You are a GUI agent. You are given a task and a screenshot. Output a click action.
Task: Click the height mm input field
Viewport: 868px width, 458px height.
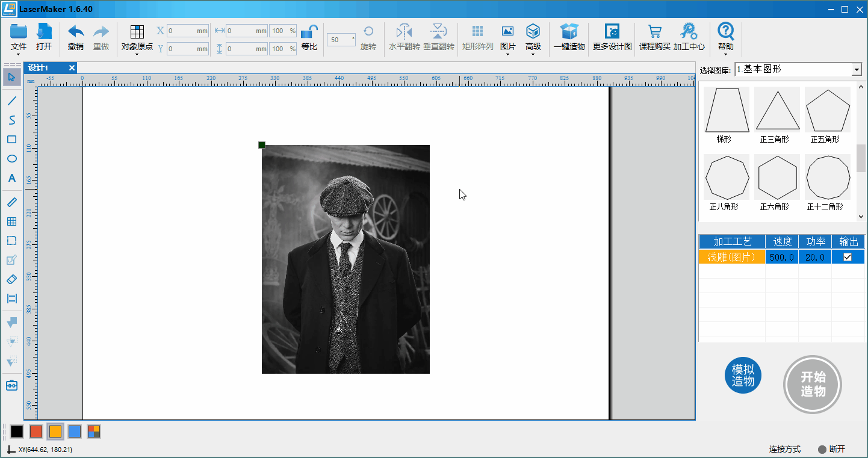pyautogui.click(x=247, y=49)
